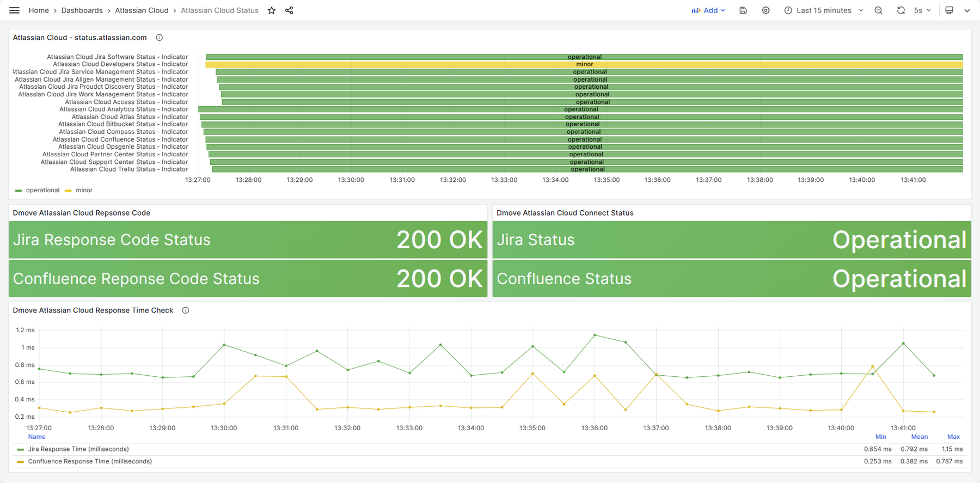Go to Home breadcrumb
This screenshot has width=980, height=483.
[x=39, y=10]
